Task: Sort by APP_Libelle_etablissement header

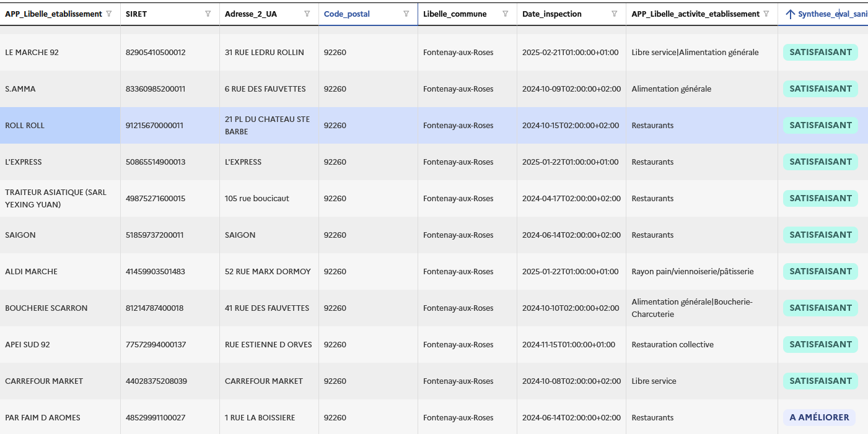Action: pos(53,14)
